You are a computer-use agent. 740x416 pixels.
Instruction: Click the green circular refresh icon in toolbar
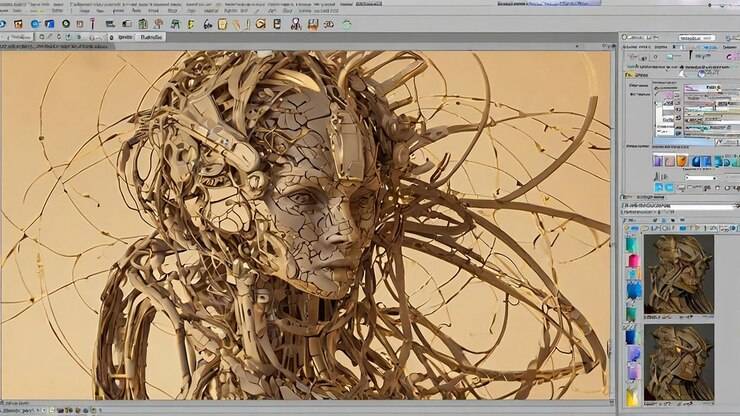pyautogui.click(x=347, y=23)
